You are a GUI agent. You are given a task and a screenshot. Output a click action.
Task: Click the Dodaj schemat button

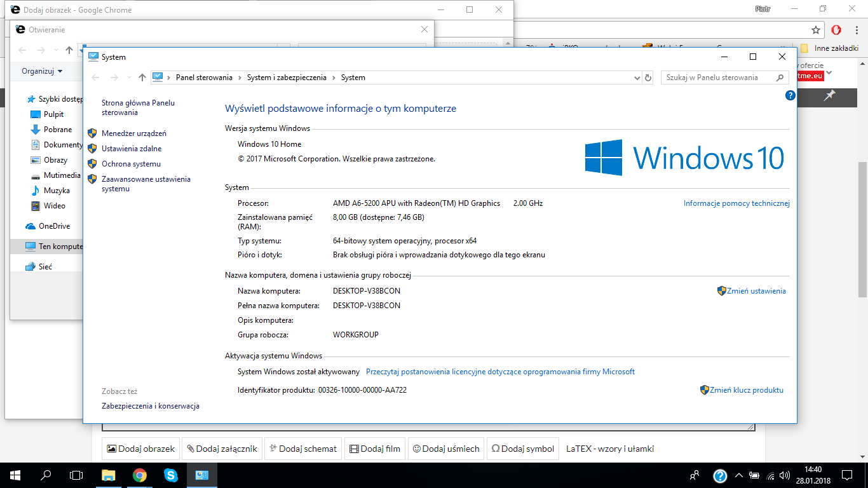tap(303, 449)
